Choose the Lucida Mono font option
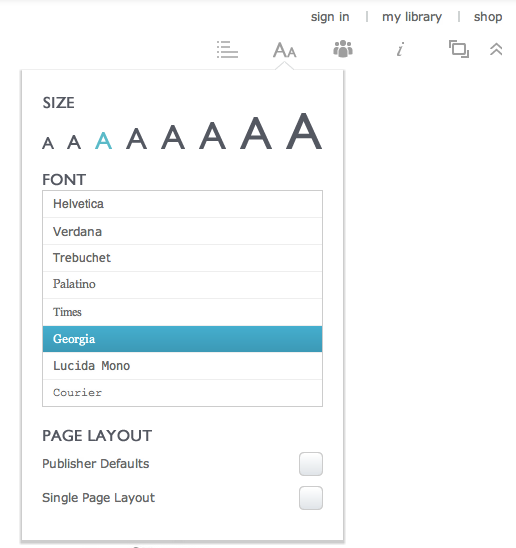 [x=182, y=366]
